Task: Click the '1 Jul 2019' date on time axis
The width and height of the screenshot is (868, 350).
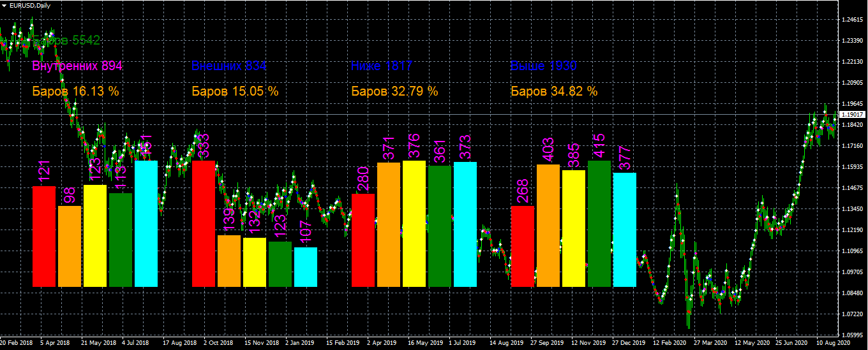Action: click(x=463, y=343)
